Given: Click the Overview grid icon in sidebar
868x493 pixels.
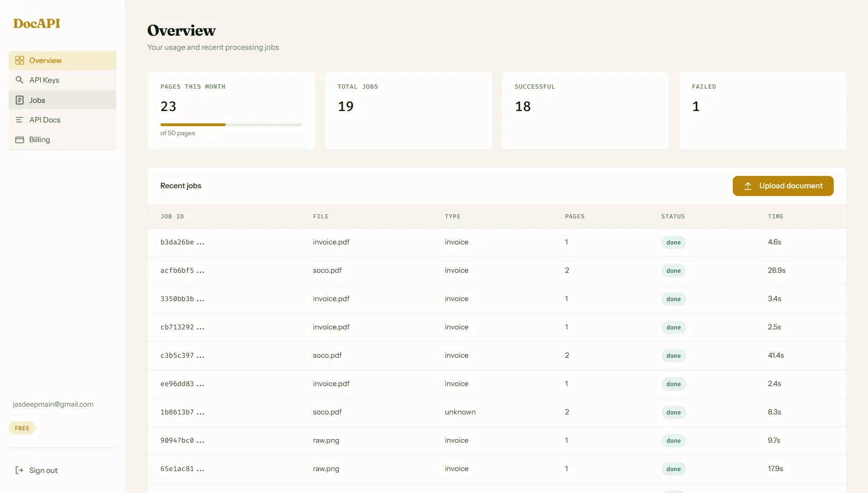Looking at the screenshot, I should [x=20, y=60].
